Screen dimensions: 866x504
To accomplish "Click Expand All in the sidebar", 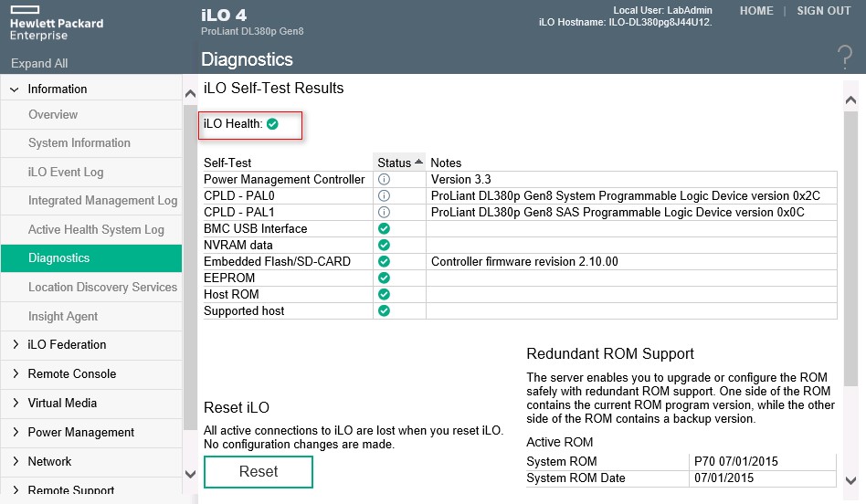I will [39, 64].
